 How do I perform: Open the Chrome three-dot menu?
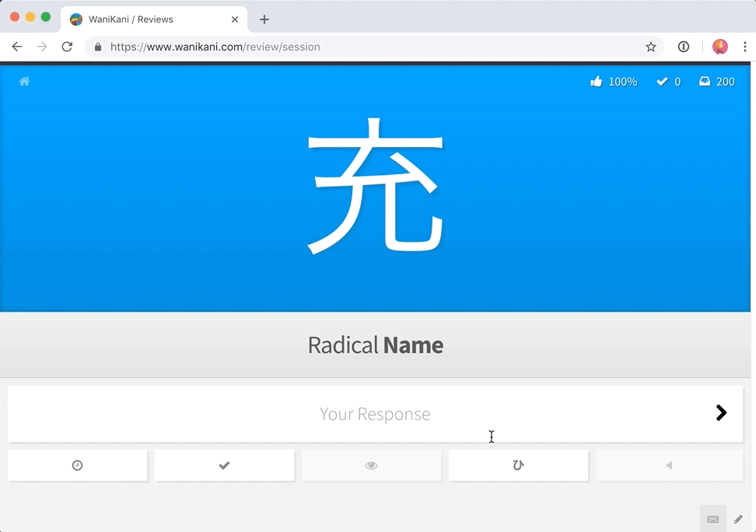pos(745,47)
